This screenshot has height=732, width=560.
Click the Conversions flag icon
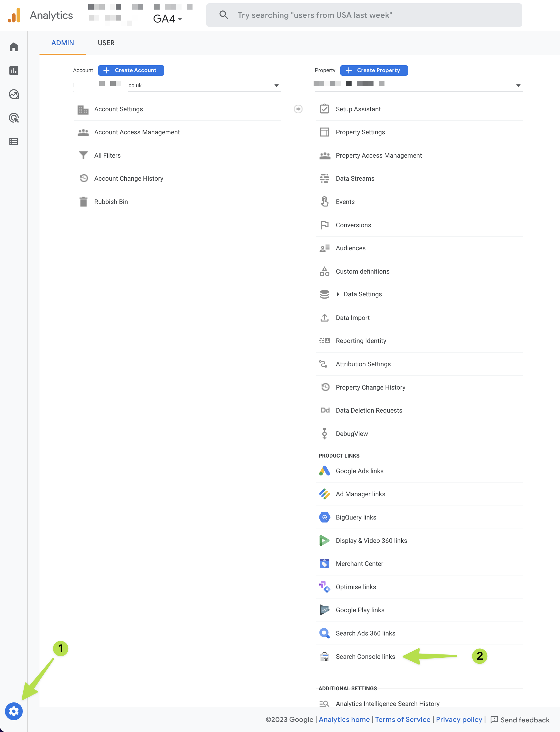(324, 225)
